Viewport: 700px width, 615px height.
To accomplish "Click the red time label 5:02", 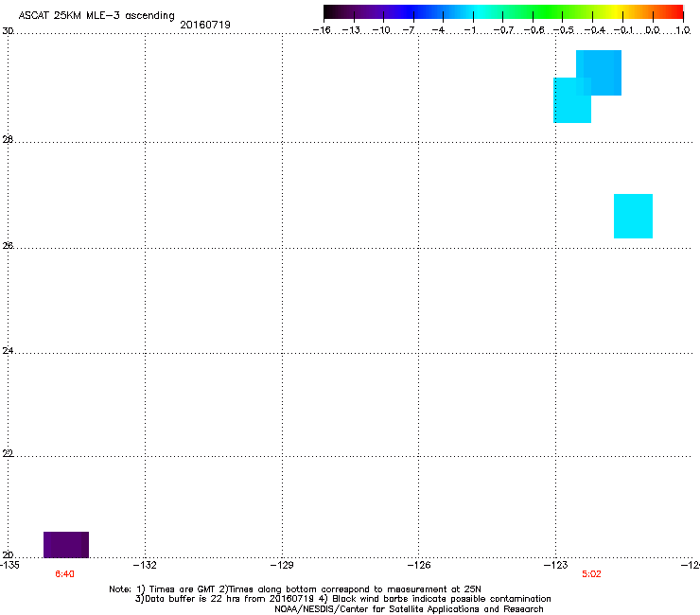I will [591, 574].
